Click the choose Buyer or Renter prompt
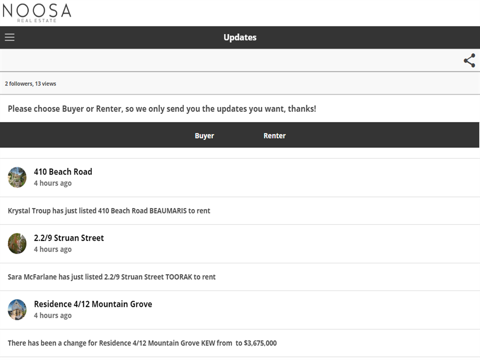 (x=162, y=109)
